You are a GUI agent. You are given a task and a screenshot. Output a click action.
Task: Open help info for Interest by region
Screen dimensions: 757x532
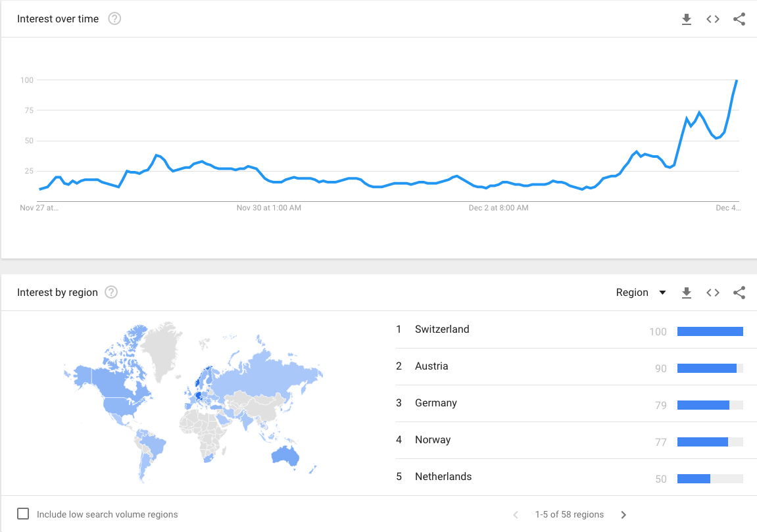tap(110, 292)
